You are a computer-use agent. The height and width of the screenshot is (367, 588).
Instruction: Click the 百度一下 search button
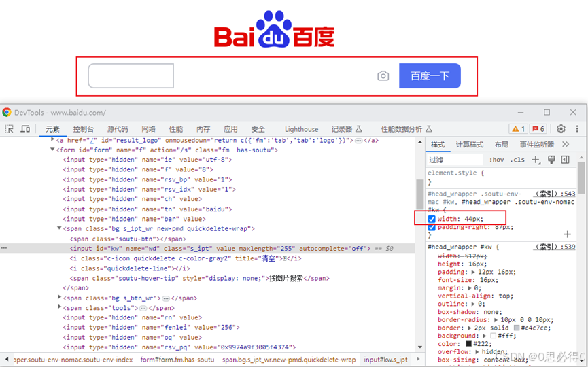[430, 75]
